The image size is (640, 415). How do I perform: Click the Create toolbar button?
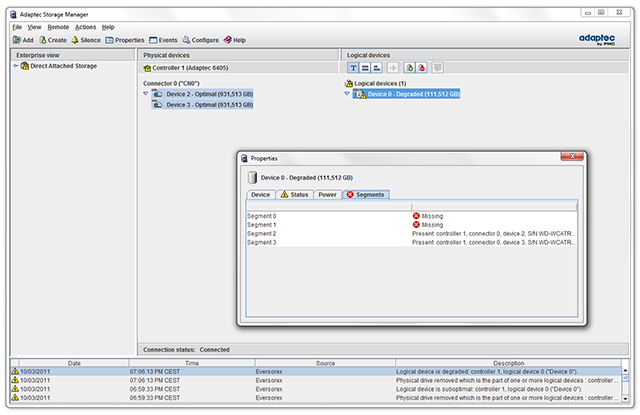click(53, 40)
